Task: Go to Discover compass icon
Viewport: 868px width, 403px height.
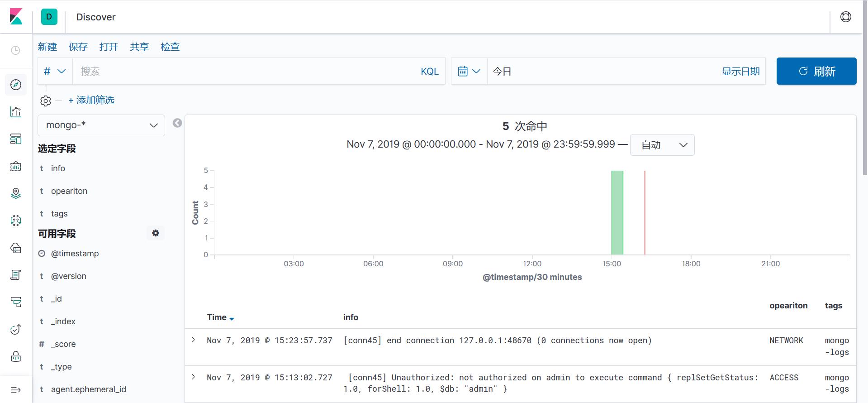Action: tap(16, 85)
